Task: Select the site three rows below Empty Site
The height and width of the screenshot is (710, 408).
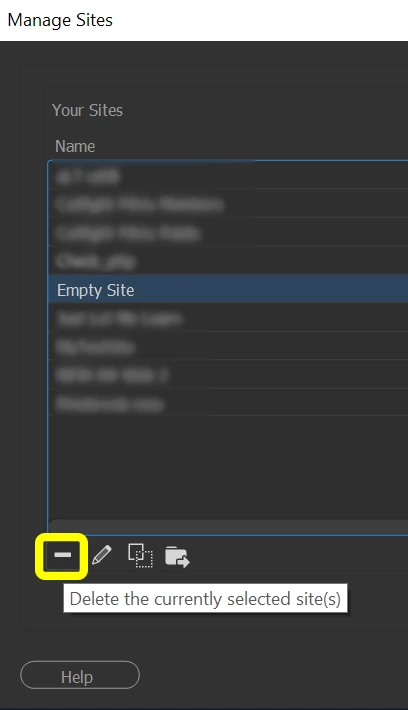Action: click(228, 375)
